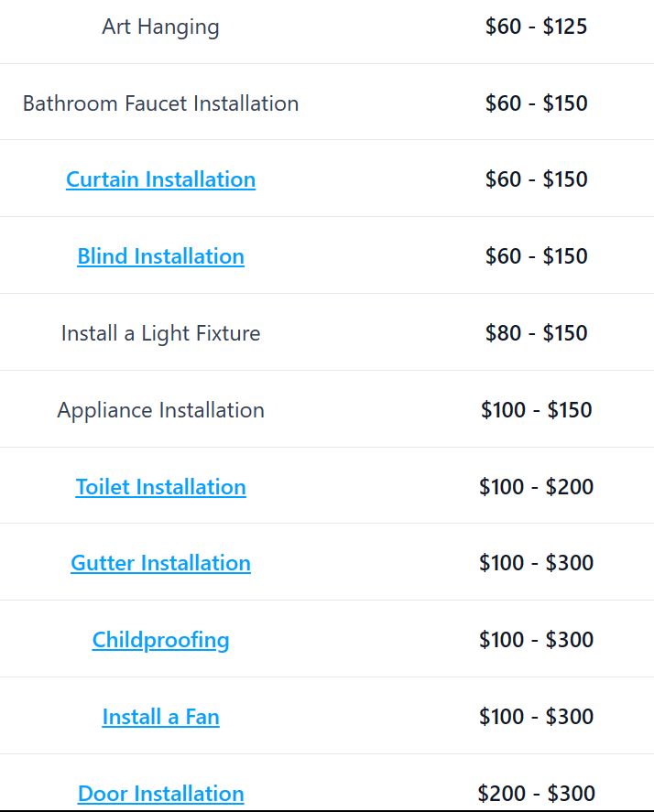Follow the Toilet Installation link
The width and height of the screenshot is (654, 812).
[160, 487]
